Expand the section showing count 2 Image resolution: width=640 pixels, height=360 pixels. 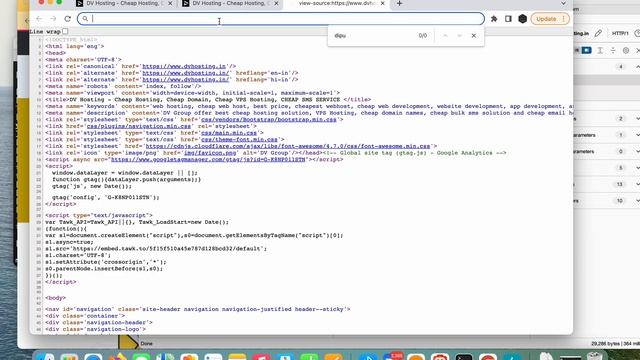click(637, 118)
